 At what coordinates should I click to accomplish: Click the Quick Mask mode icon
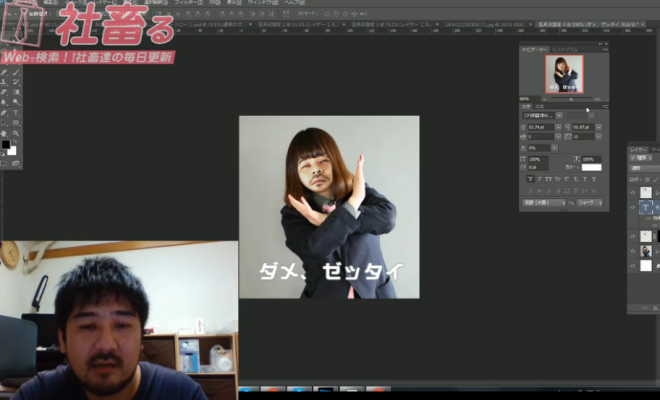pyautogui.click(x=5, y=164)
